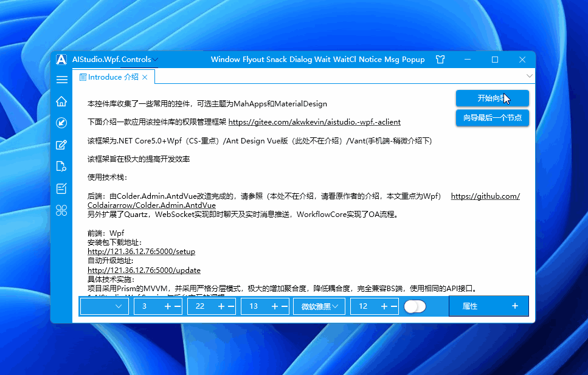Decrease the font size 12 stepper
Image resolution: width=588 pixels, height=375 pixels.
click(x=394, y=306)
